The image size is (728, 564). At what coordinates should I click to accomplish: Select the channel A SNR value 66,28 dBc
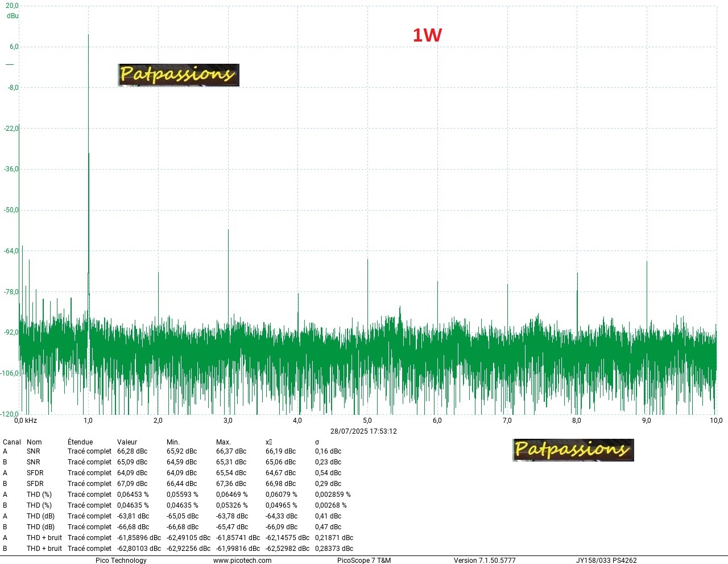(132, 451)
